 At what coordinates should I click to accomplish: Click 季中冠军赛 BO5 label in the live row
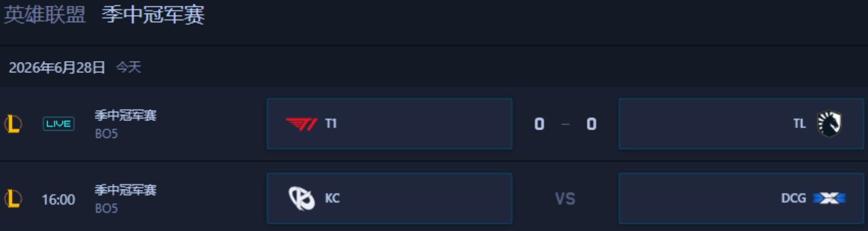(x=125, y=124)
